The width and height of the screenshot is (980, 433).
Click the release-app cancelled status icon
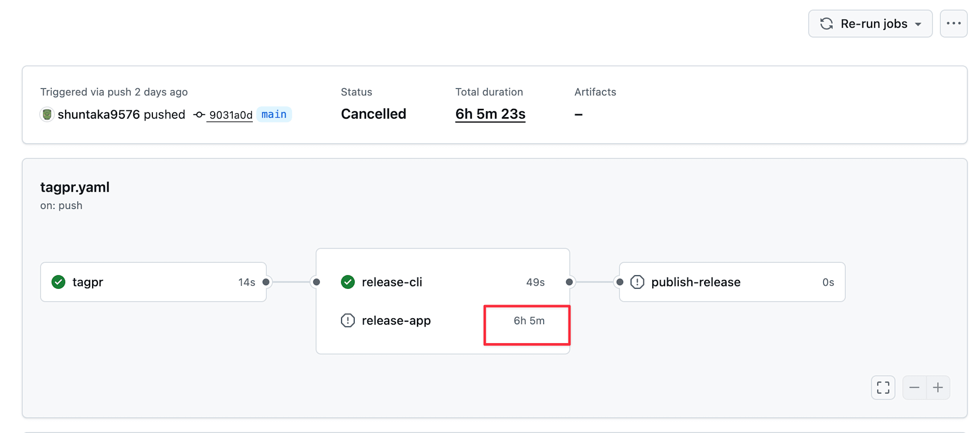coord(348,321)
